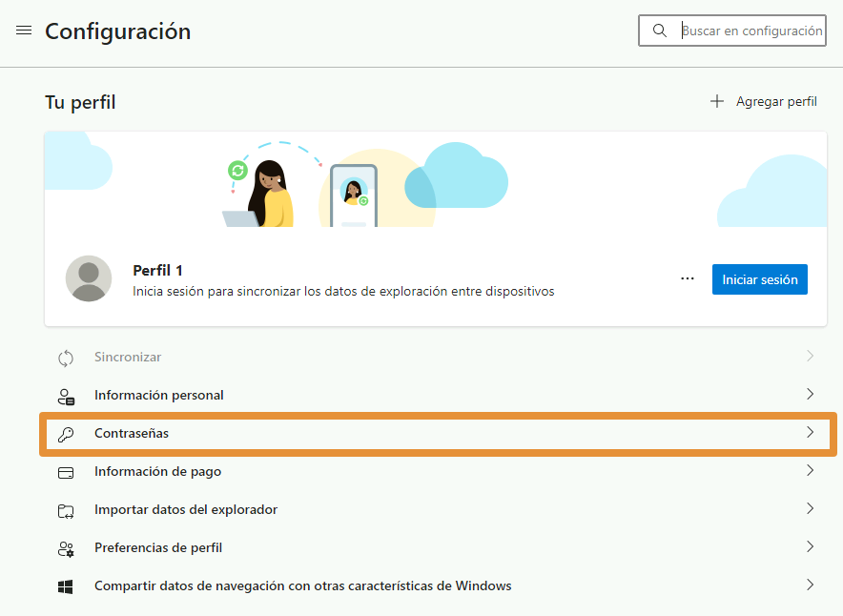
Task: Expand Preferencias de perfil chevron arrow
Action: [810, 546]
